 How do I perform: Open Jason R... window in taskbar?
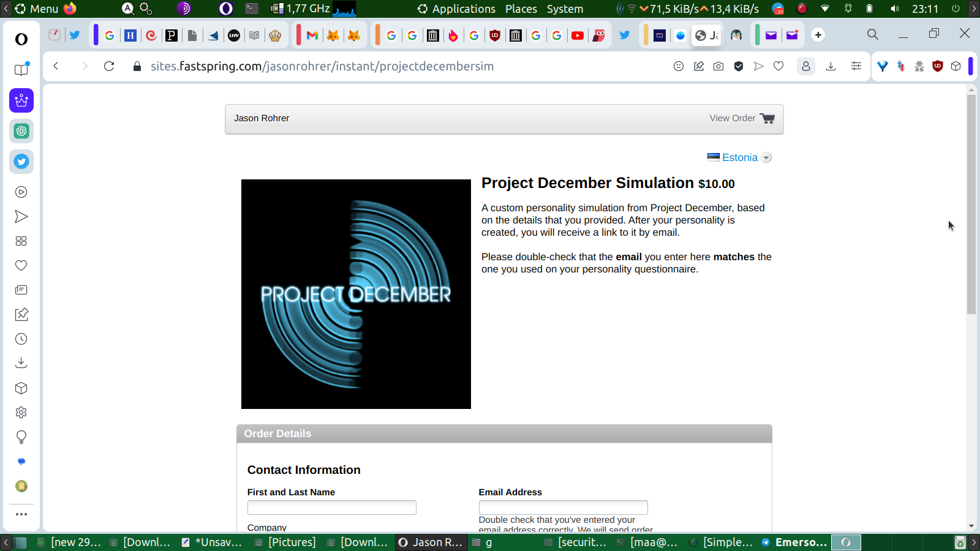[431, 542]
